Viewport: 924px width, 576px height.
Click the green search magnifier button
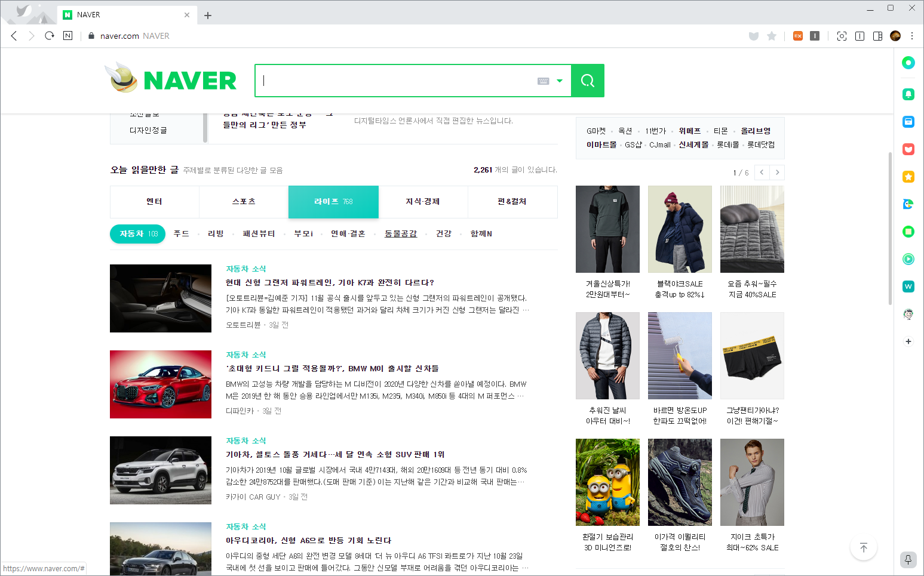588,81
